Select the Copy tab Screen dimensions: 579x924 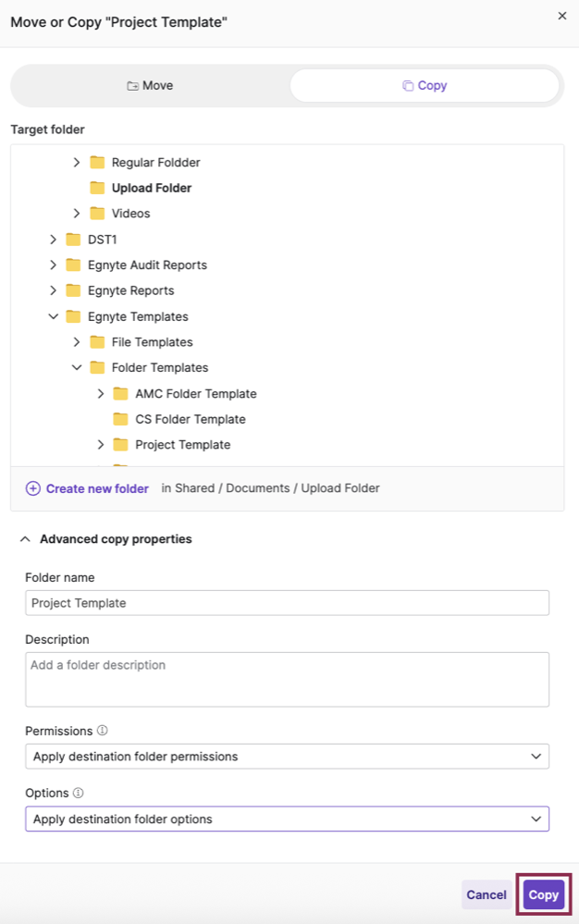coord(425,86)
